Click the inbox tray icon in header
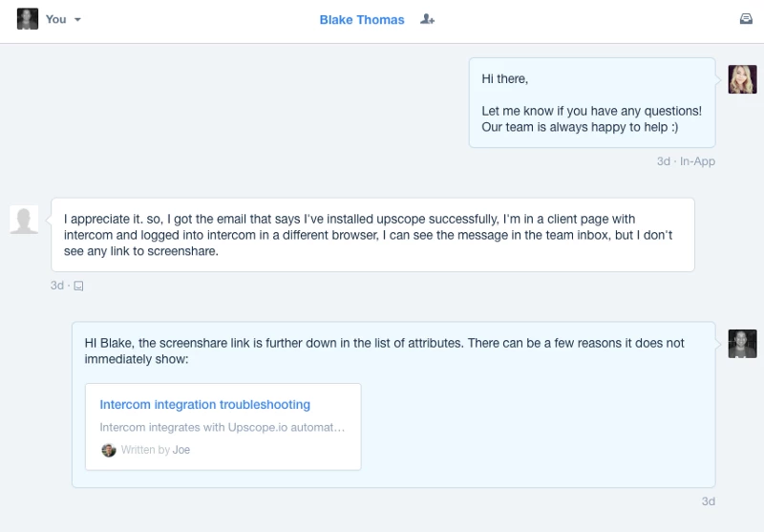The height and width of the screenshot is (532, 764). (746, 19)
